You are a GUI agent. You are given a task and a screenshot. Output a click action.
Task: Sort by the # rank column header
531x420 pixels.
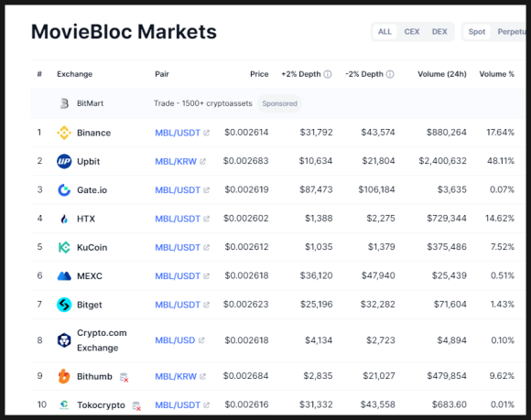click(x=39, y=74)
